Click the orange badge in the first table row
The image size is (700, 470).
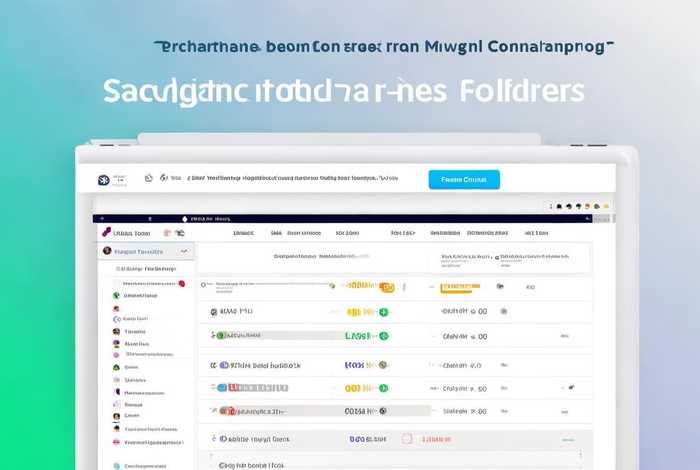tap(386, 287)
